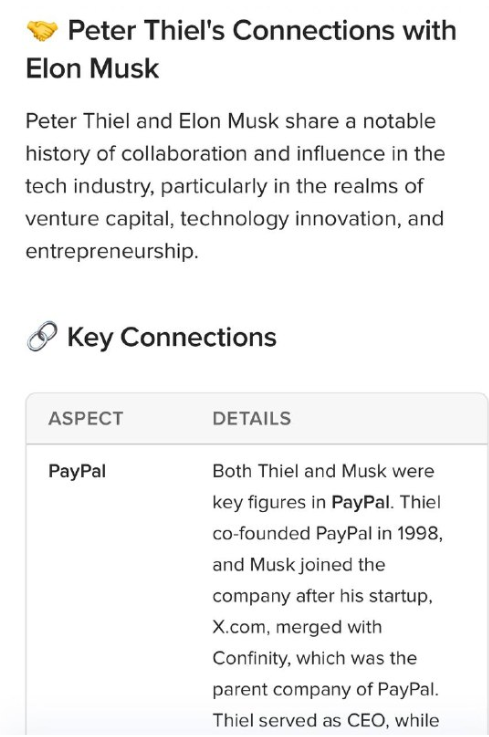
Task: Select the "Peter Thiel's Connections with" heading text
Action: click(x=262, y=31)
